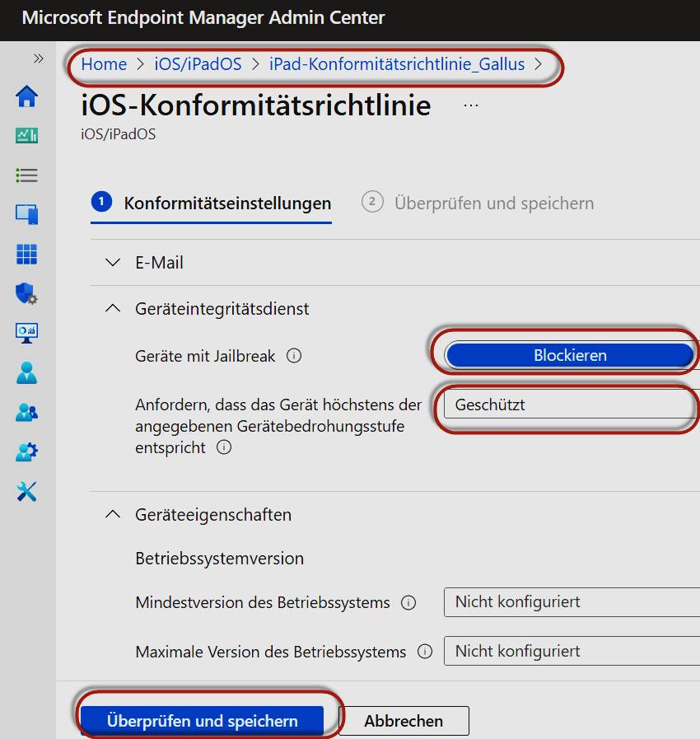
Task: Navigate to iOS/iPadOS breadcrumb link
Action: click(198, 64)
